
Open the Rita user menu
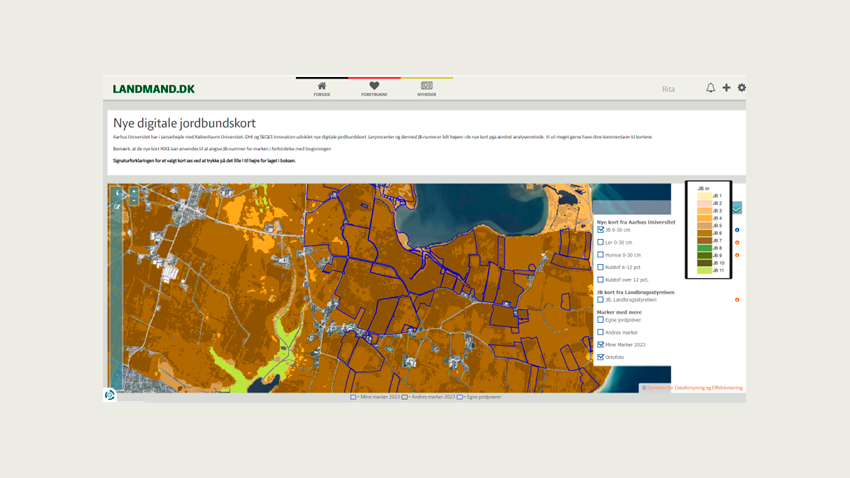(668, 89)
